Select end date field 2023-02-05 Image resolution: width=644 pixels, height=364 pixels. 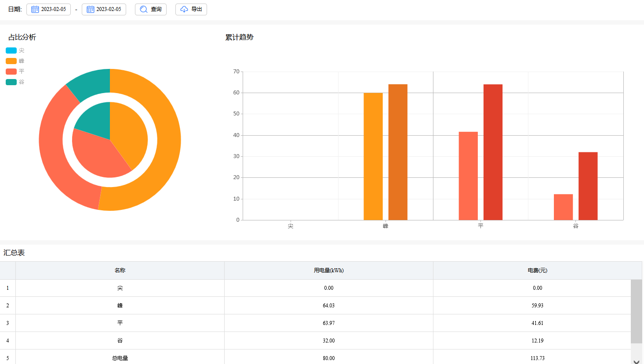coord(104,9)
